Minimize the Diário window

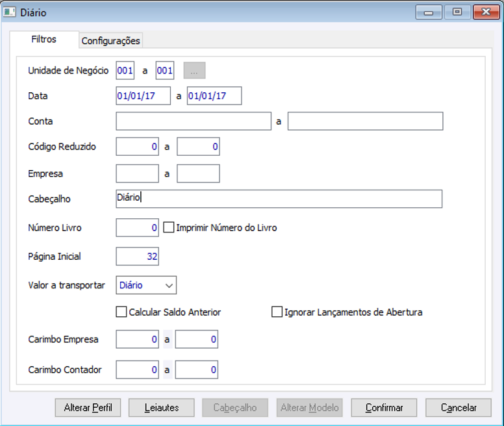429,12
